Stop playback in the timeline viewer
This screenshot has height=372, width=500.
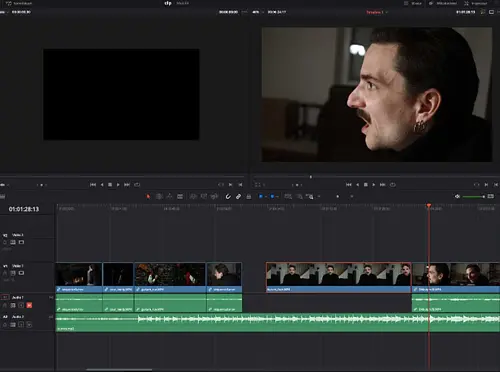(366, 184)
